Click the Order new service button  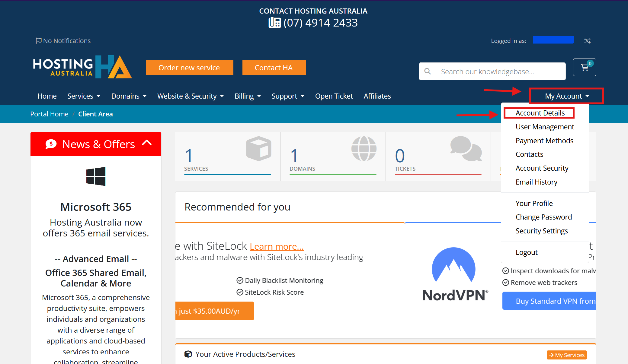[190, 68]
